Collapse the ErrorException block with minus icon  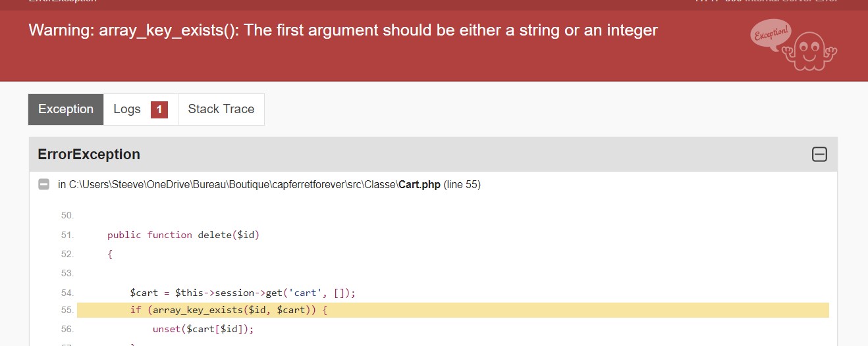pos(819,155)
